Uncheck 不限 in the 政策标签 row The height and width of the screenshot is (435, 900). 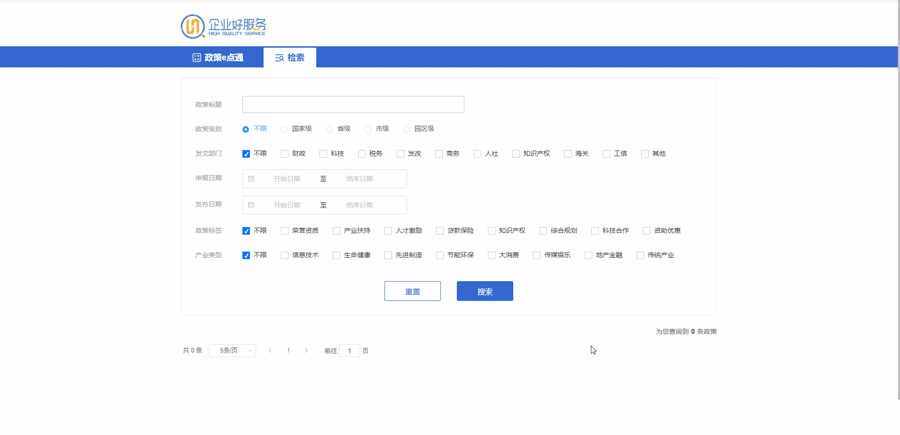coord(246,231)
